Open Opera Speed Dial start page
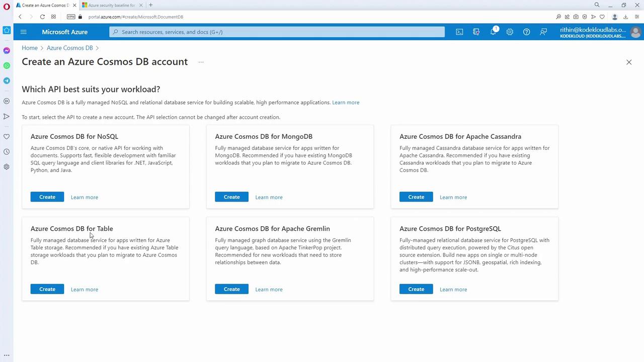The height and width of the screenshot is (362, 644). pyautogui.click(x=53, y=17)
